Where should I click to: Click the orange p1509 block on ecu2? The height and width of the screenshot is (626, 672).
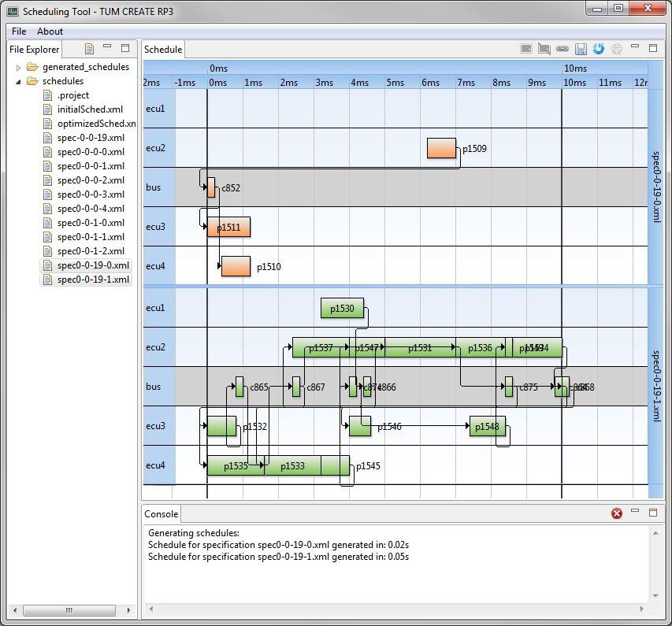pyautogui.click(x=441, y=147)
